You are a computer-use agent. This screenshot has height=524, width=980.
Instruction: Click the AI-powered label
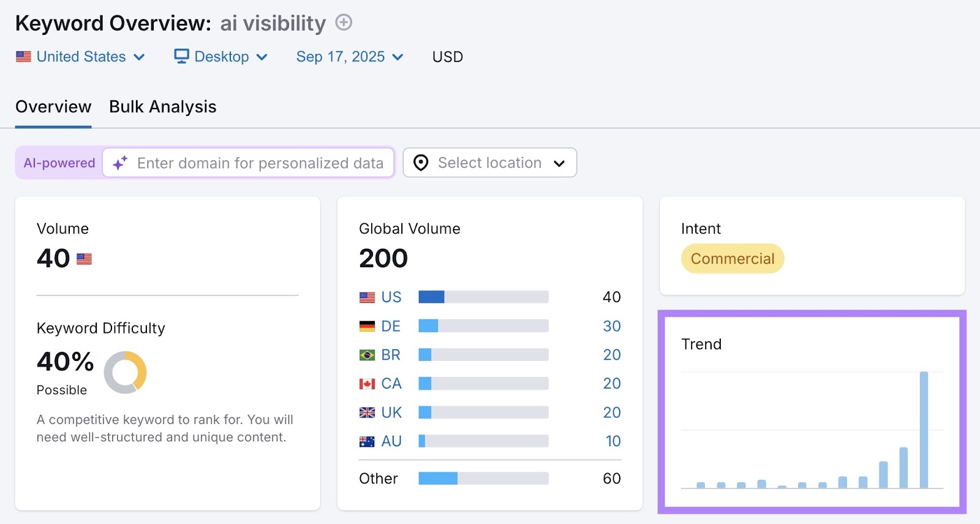click(x=59, y=163)
